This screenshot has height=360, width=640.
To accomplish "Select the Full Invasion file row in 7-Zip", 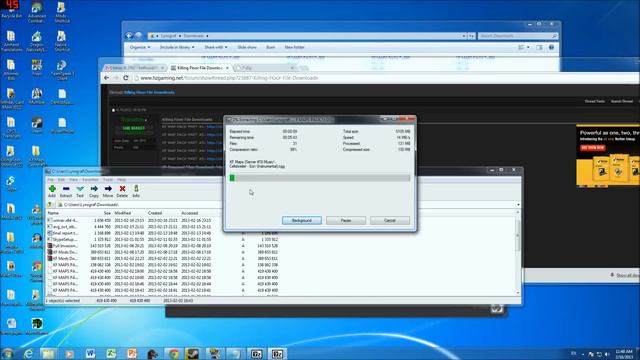I will click(163, 246).
